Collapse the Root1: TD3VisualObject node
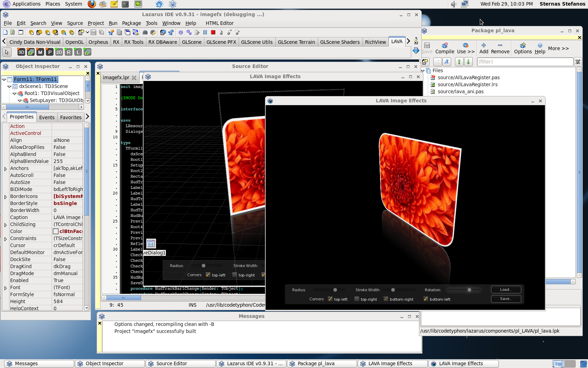Screen dimensions: 588x368 click(14, 94)
